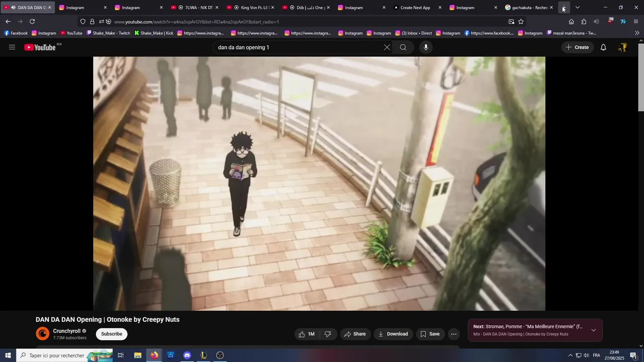This screenshot has width=644, height=362.
Task: Open the clock and date calendar
Action: tap(614, 355)
